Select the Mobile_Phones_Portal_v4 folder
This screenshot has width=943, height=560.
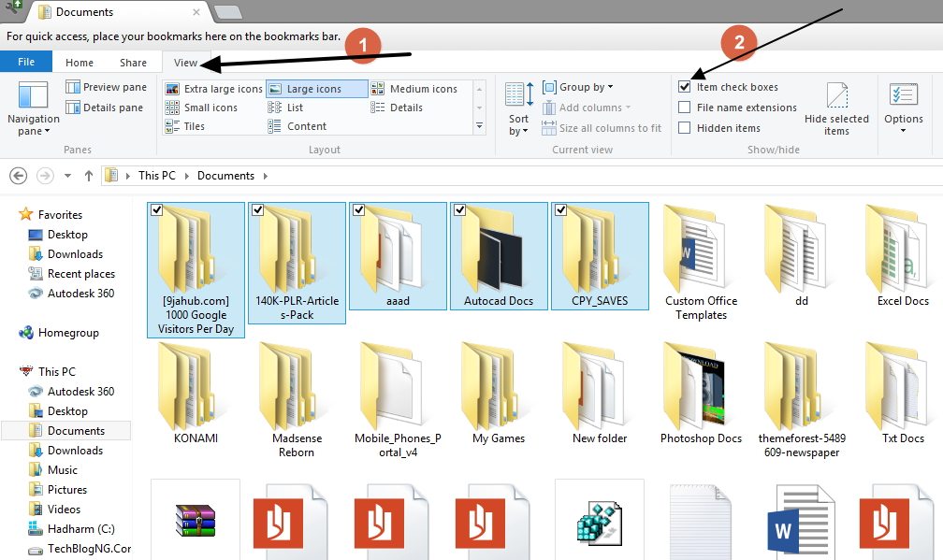pyautogui.click(x=398, y=400)
